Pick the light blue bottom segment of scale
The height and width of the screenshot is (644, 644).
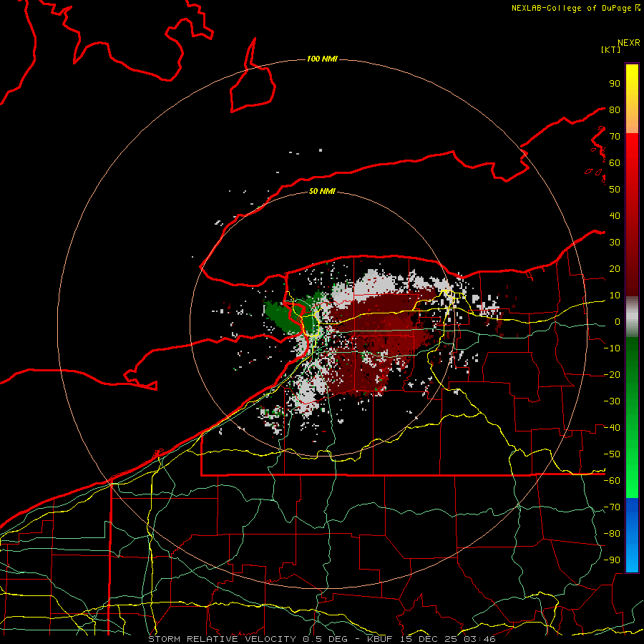tap(632, 559)
